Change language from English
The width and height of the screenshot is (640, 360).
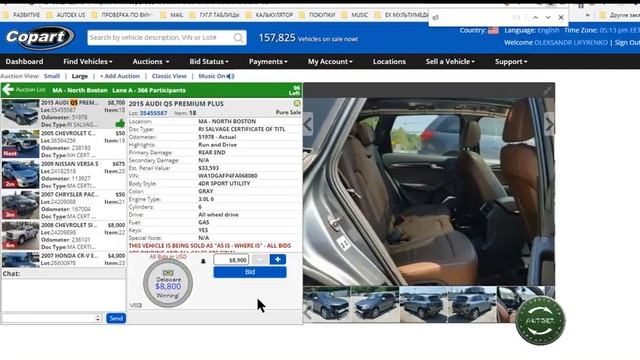[548, 30]
